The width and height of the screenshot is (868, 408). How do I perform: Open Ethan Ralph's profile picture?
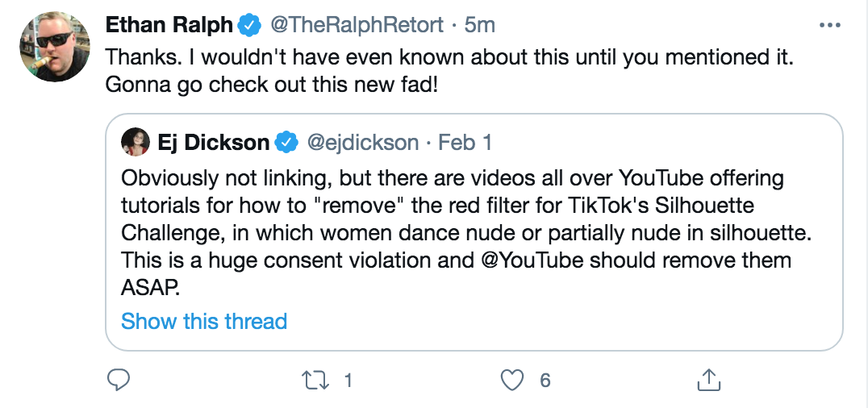pyautogui.click(x=55, y=47)
